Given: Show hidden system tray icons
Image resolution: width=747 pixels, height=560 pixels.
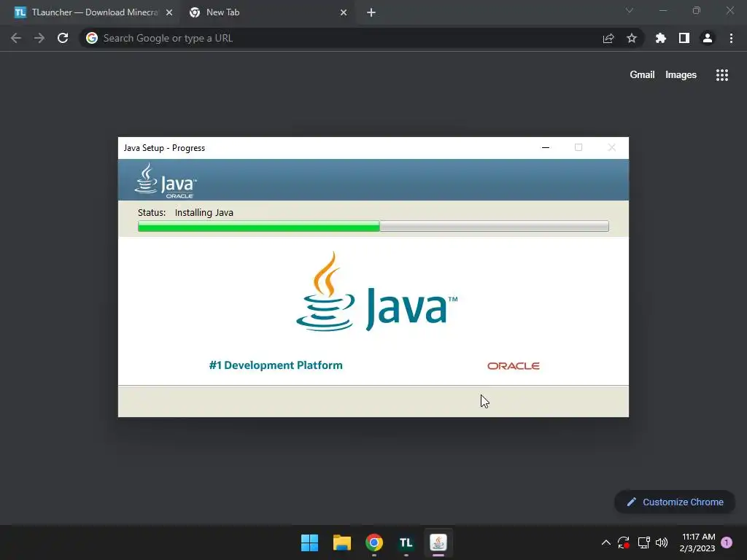Looking at the screenshot, I should click(x=606, y=542).
